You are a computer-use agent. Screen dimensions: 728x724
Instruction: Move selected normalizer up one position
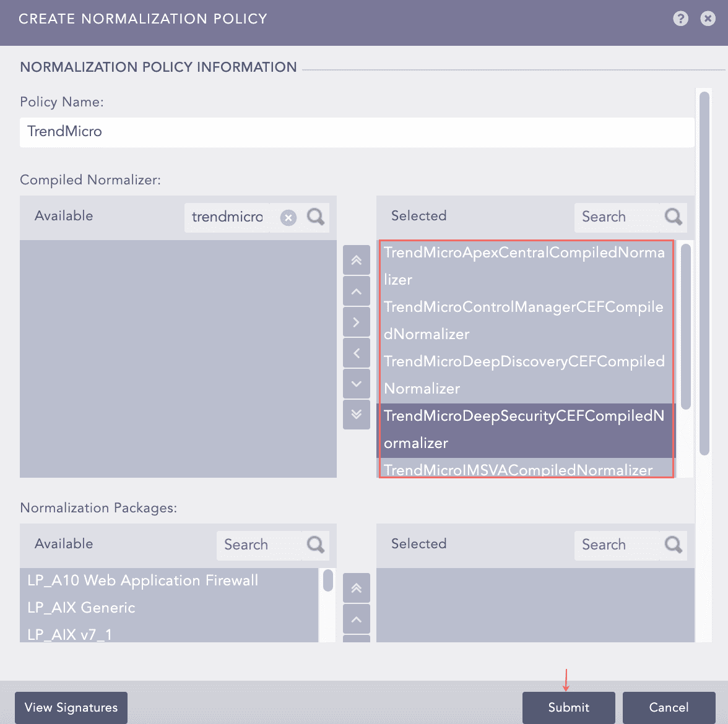(x=357, y=291)
